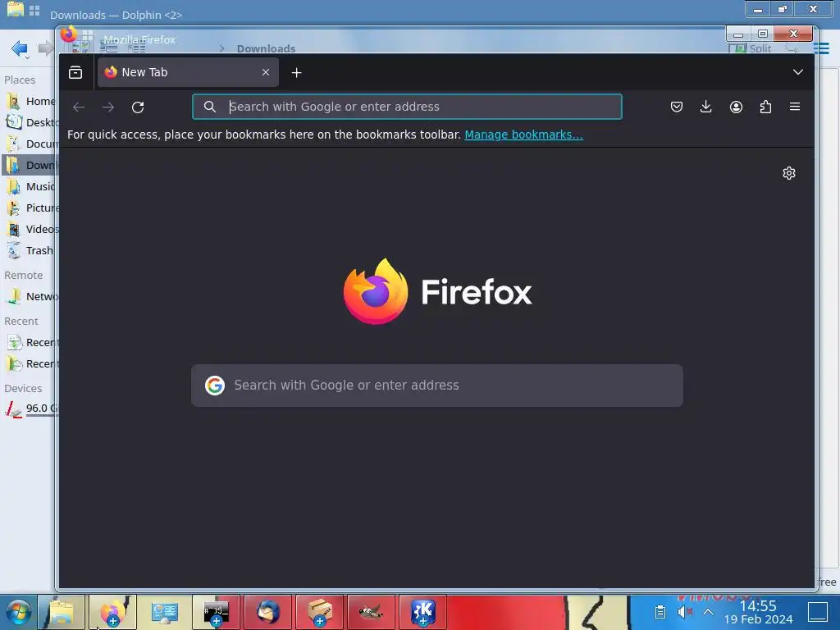Click the Firefox back arrow
840x630 pixels.
79,107
